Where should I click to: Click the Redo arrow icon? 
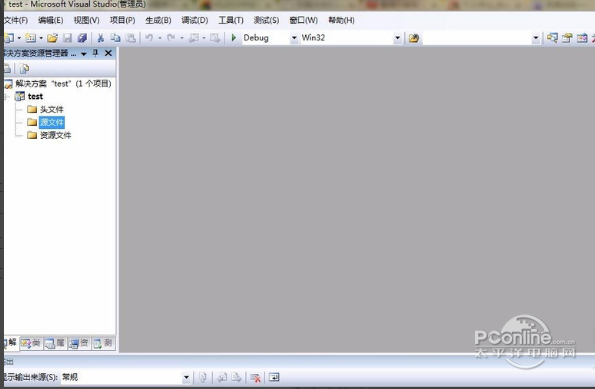(x=171, y=38)
